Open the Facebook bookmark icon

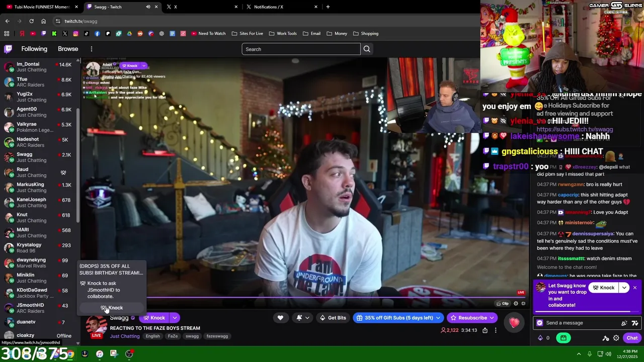97,34
